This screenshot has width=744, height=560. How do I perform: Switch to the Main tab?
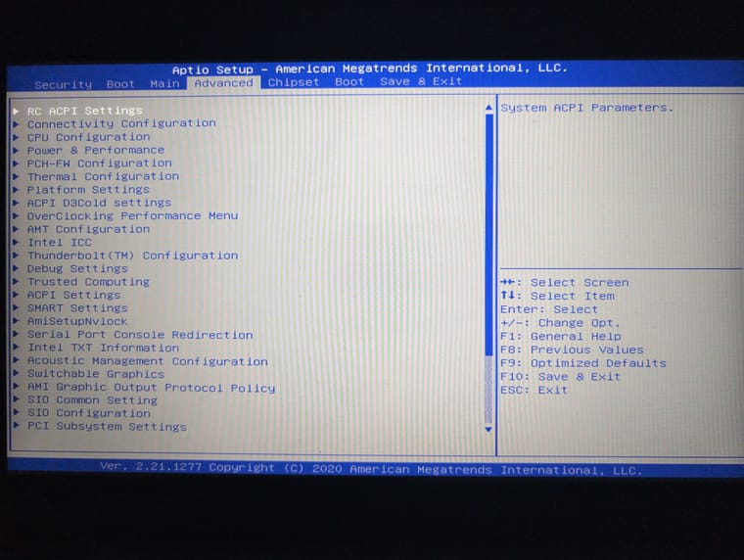[x=164, y=84]
